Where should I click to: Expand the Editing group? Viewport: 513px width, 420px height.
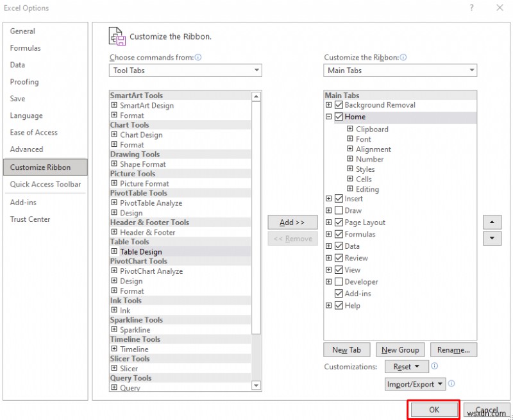click(x=349, y=189)
